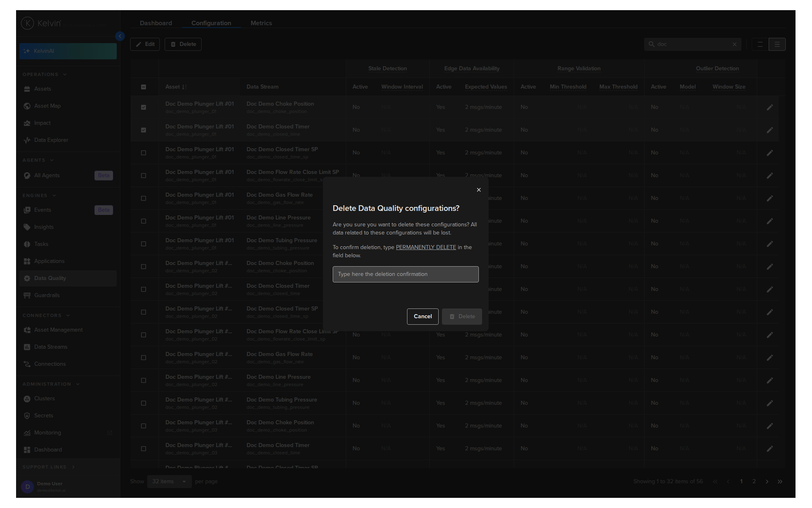Click the Edit toolbar button
Screen dimensions: 812x508
click(145, 44)
